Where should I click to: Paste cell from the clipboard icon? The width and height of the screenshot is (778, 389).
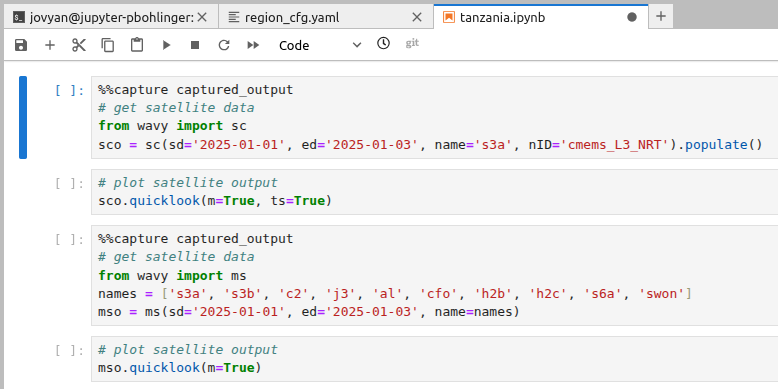[137, 45]
